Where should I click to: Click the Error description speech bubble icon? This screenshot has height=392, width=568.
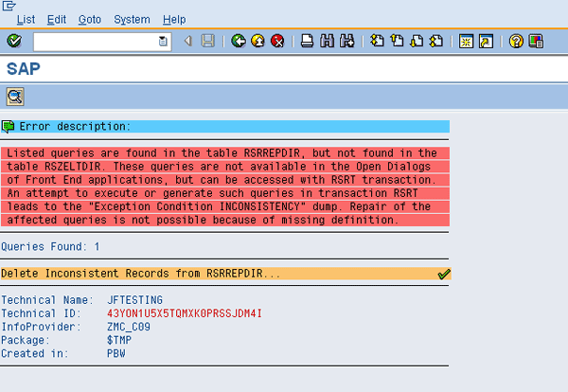coord(8,127)
